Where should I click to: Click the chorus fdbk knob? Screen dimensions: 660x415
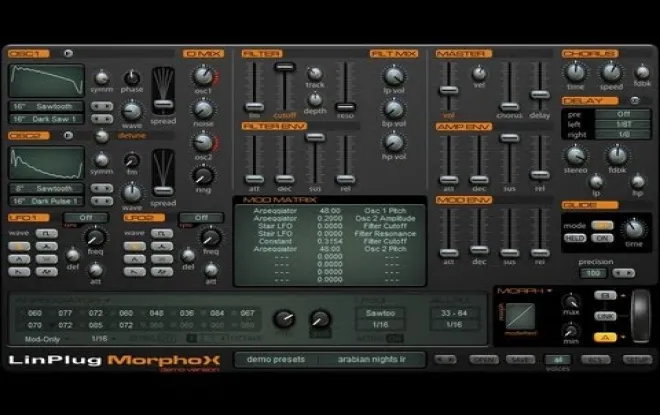tap(642, 72)
